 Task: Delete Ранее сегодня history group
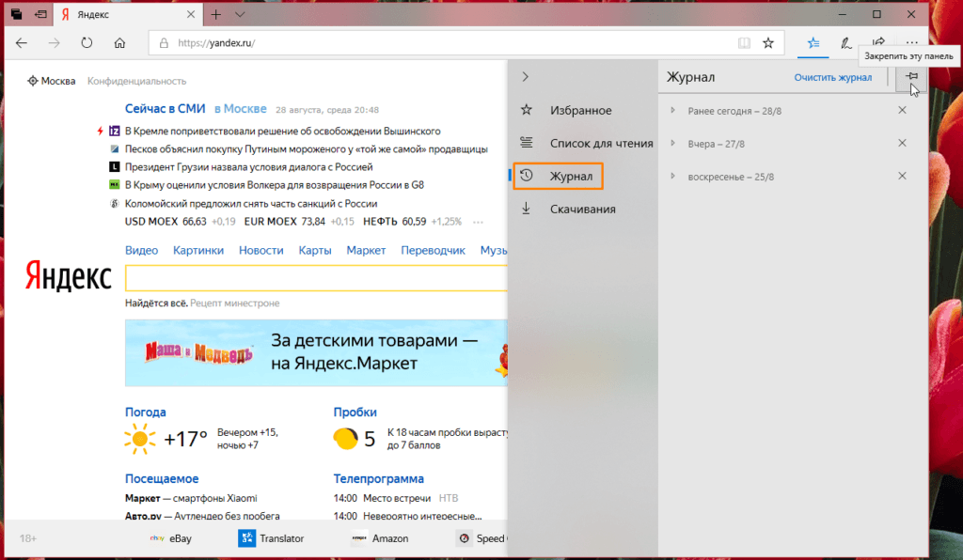tap(902, 110)
